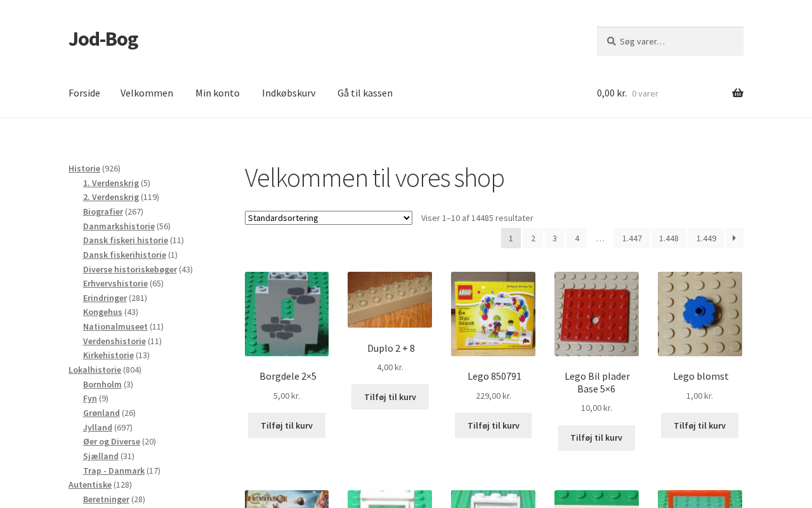Go to next page arrow
Image resolution: width=812 pixels, height=508 pixels.
pos(734,238)
